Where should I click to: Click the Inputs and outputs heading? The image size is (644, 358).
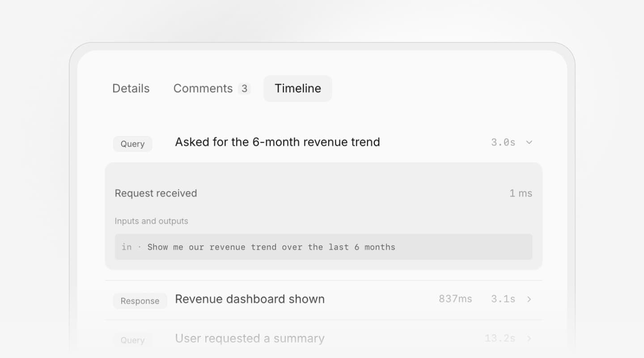151,221
